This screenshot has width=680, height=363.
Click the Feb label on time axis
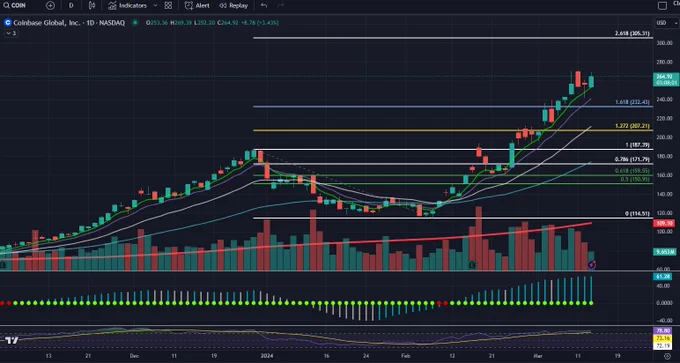(405, 356)
